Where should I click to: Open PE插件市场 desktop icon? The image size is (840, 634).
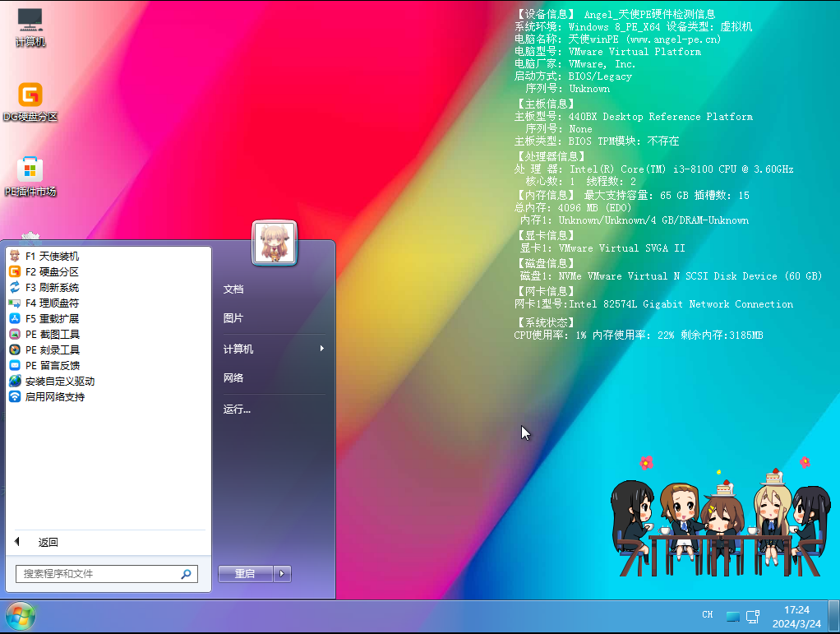[x=30, y=177]
